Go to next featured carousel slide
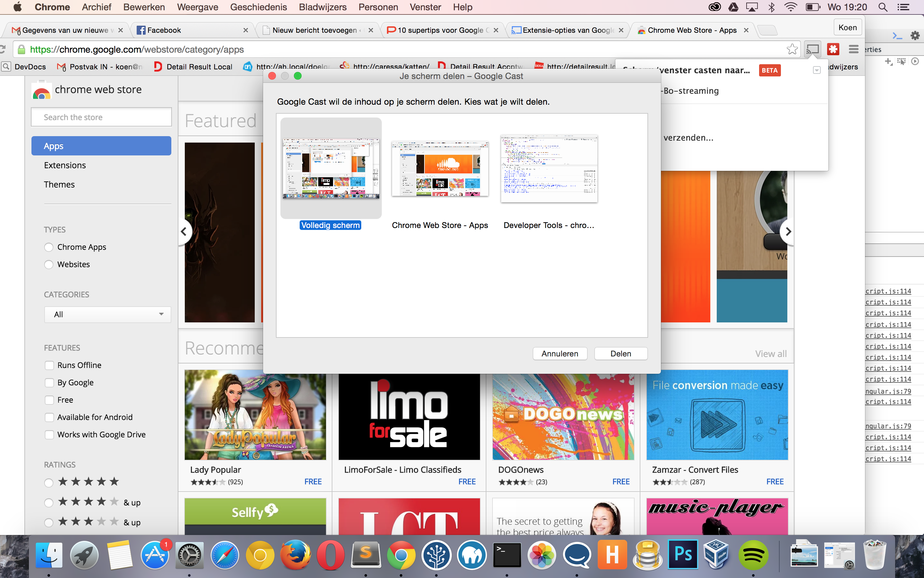Viewport: 924px width, 578px height. tap(788, 232)
